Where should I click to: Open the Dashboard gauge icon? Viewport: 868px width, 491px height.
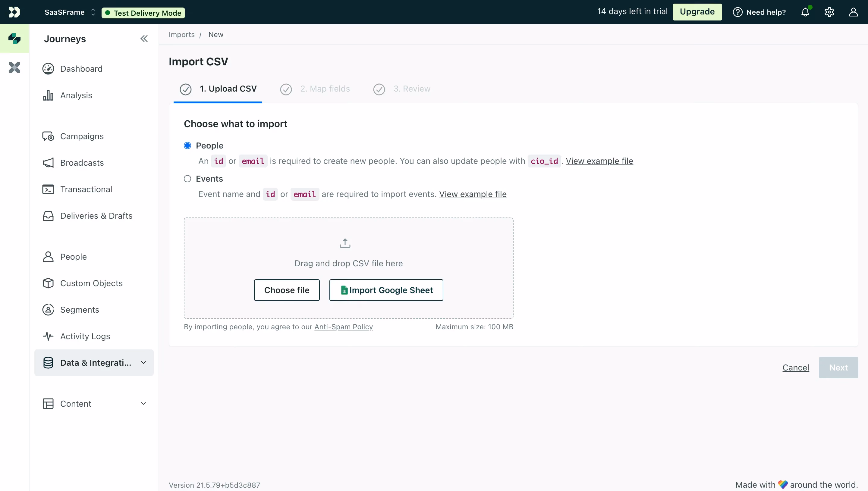(x=48, y=69)
